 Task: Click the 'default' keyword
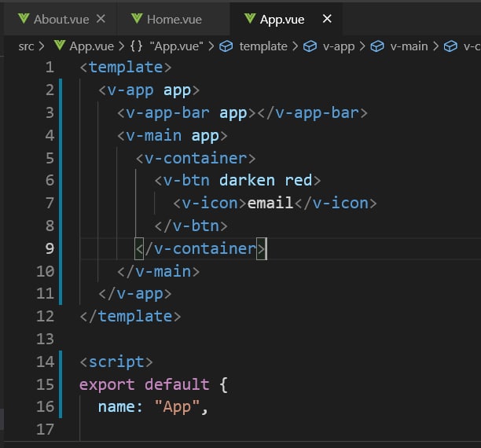[177, 384]
